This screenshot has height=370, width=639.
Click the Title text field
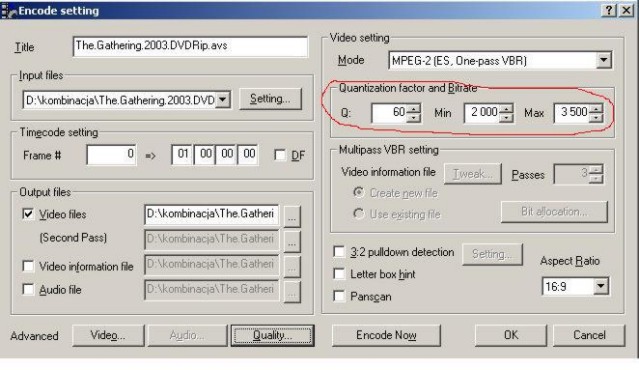(190, 46)
